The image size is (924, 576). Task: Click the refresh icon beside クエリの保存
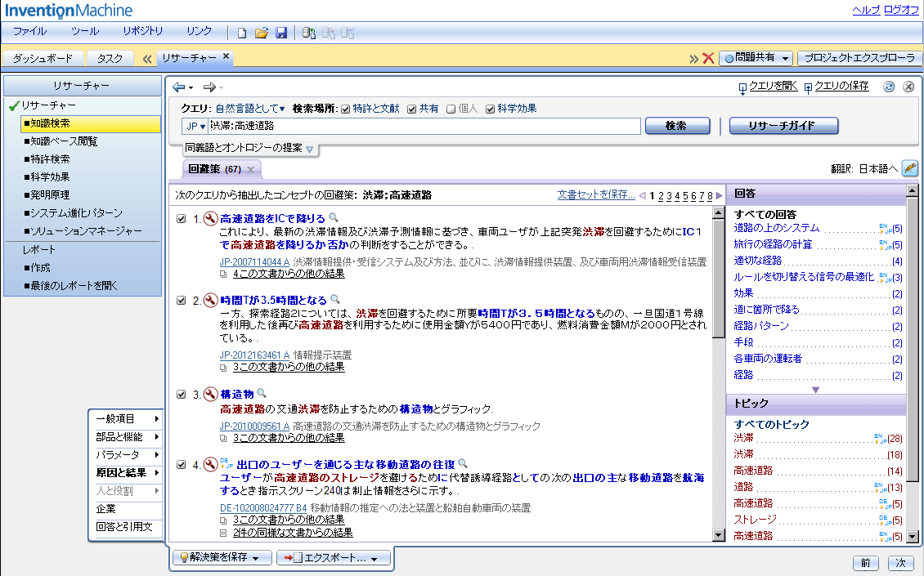coord(889,87)
